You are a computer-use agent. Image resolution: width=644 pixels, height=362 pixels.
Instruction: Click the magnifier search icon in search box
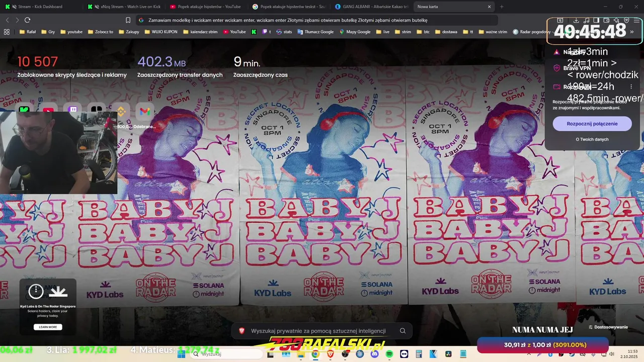click(403, 331)
